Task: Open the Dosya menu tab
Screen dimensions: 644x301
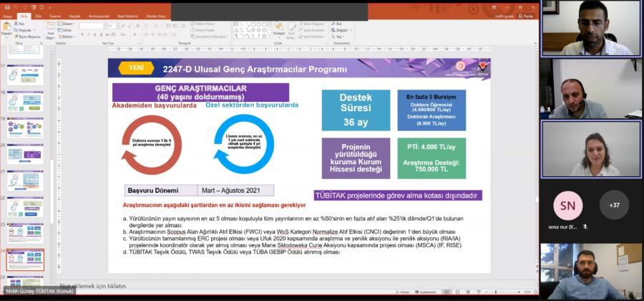Action: pos(9,15)
